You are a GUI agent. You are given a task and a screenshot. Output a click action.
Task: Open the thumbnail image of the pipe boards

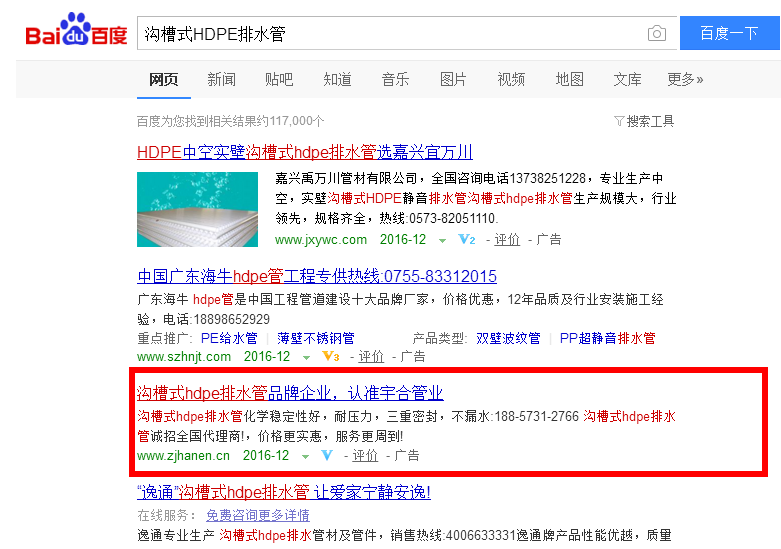[197, 209]
